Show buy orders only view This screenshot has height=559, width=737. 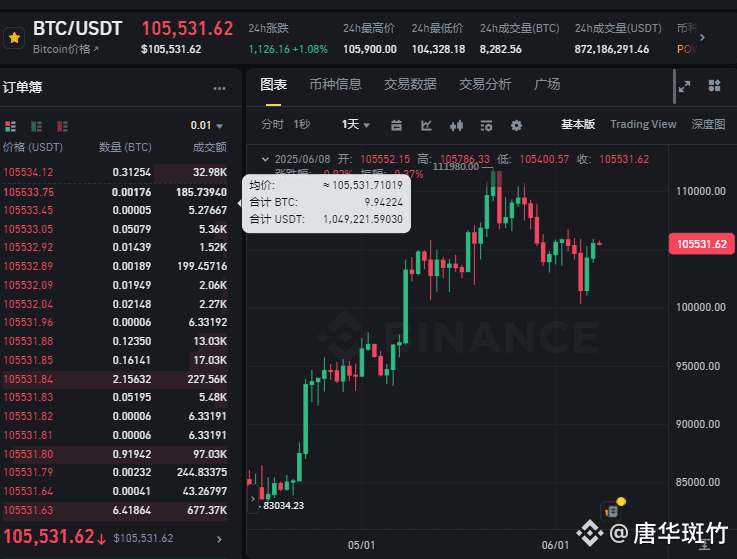36,126
